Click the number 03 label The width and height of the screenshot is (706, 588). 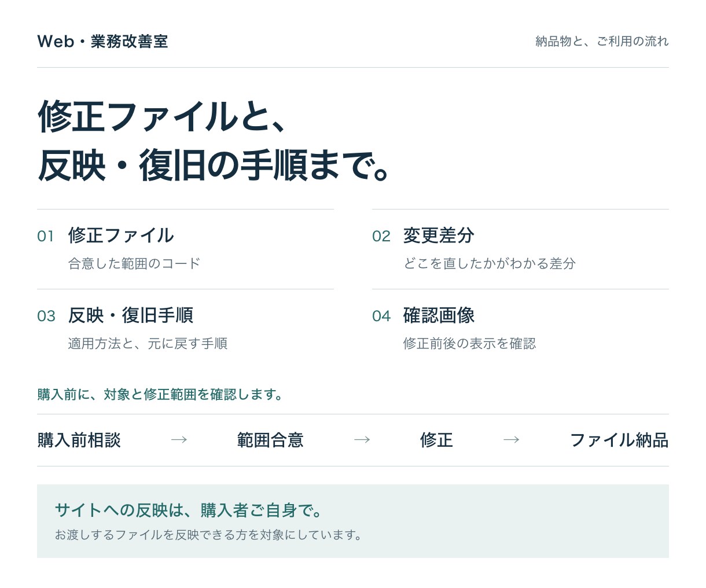pyautogui.click(x=46, y=316)
